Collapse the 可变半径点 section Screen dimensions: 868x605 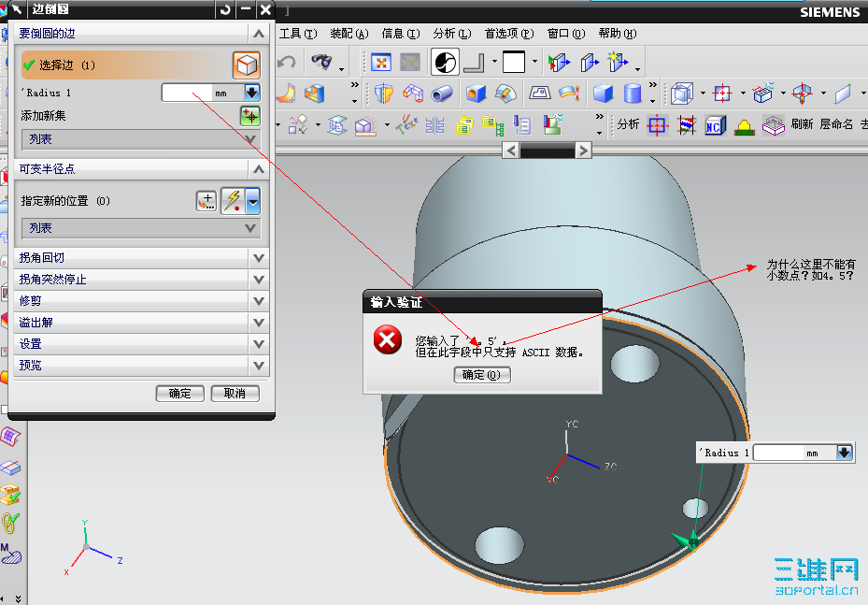coord(259,169)
